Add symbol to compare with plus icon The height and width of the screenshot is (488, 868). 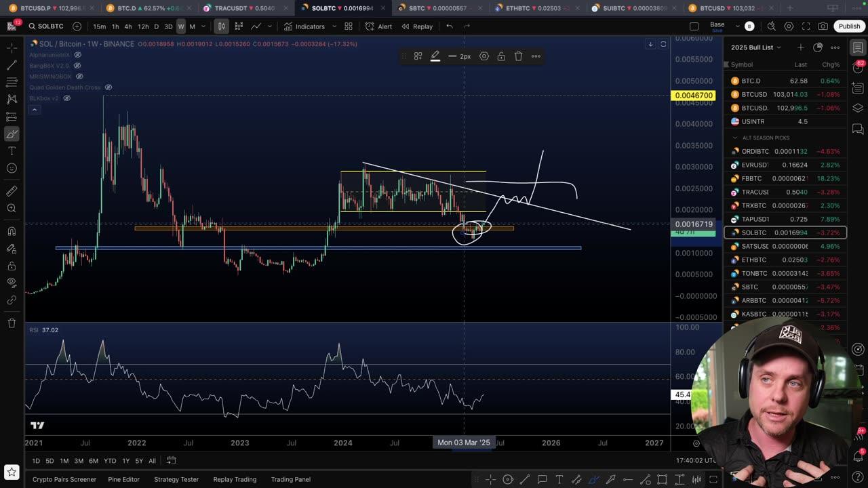pos(77,26)
